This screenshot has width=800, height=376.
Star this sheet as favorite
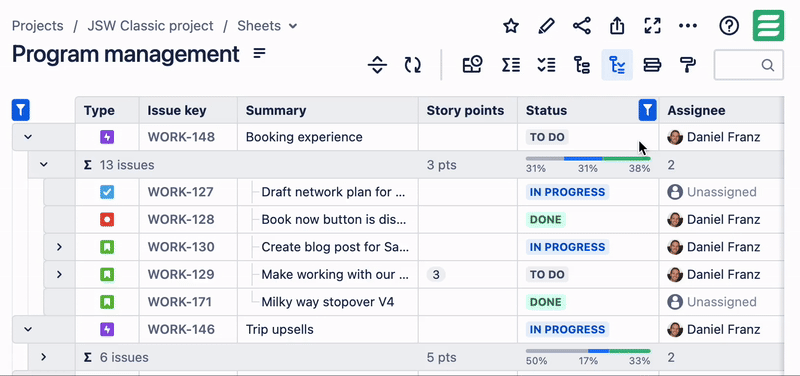[x=511, y=26]
